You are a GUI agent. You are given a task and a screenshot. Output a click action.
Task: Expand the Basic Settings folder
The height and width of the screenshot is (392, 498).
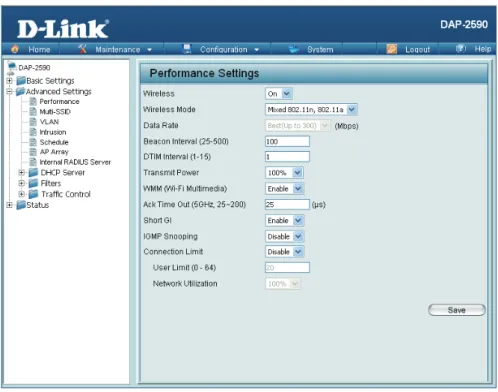point(10,81)
